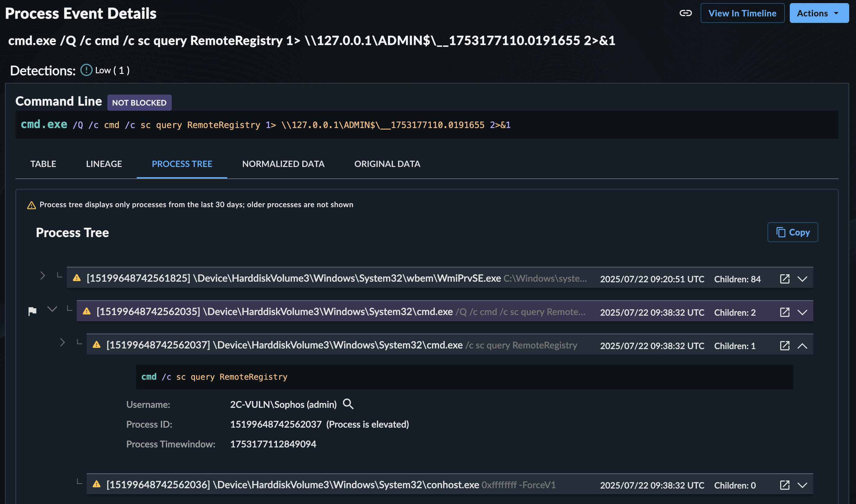The image size is (856, 504).
Task: Click the warning icon on the conhost.exe process row
Action: pyautogui.click(x=97, y=485)
